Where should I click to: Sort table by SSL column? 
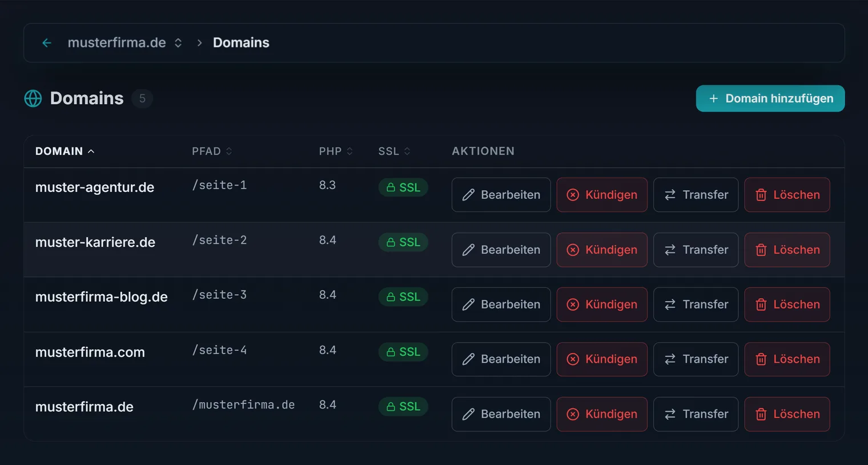[394, 151]
